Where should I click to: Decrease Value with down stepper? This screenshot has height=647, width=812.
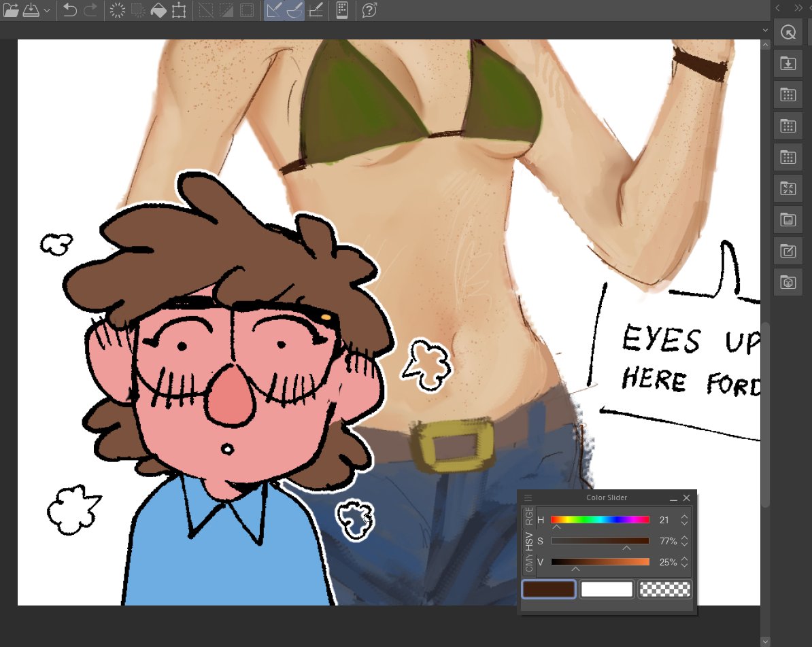point(685,565)
